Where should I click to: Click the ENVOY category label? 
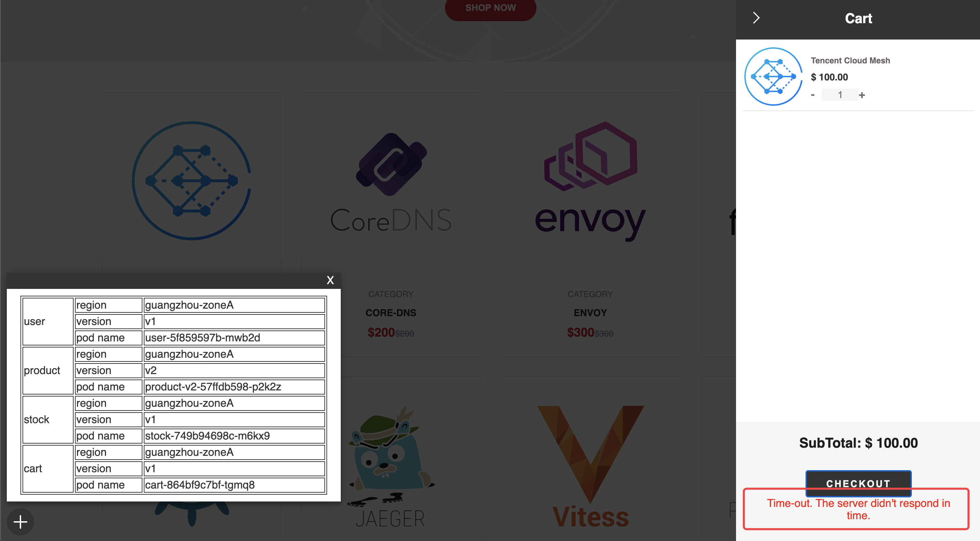589,293
